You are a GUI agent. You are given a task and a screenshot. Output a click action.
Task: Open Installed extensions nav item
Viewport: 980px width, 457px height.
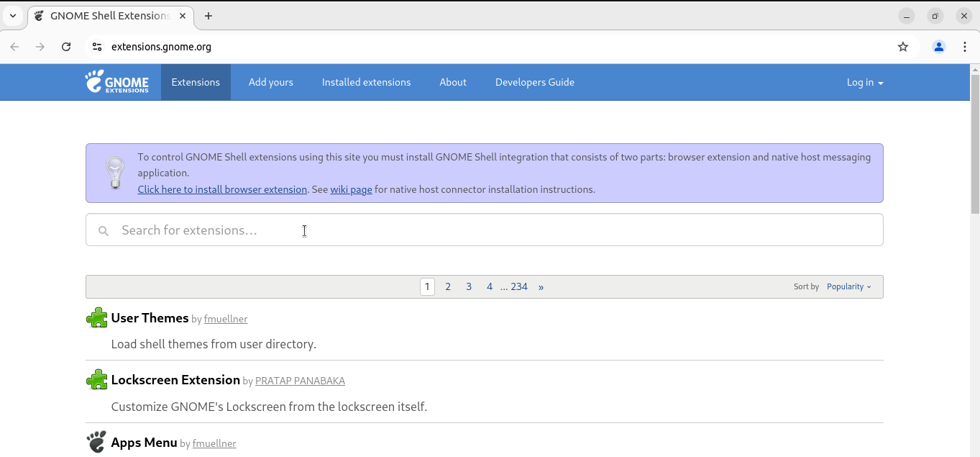click(367, 82)
